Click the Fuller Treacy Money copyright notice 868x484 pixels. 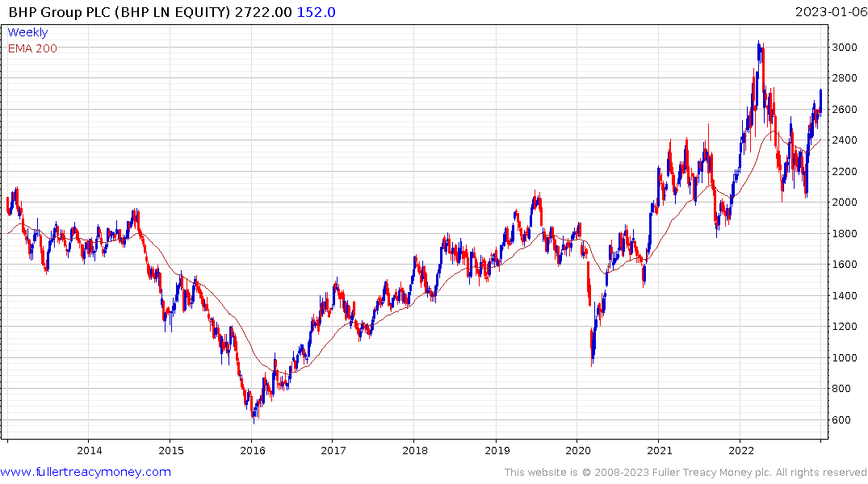point(686,473)
